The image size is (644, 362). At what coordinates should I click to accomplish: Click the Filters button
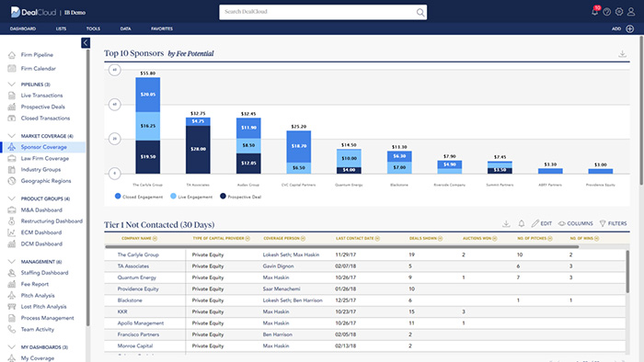point(614,223)
